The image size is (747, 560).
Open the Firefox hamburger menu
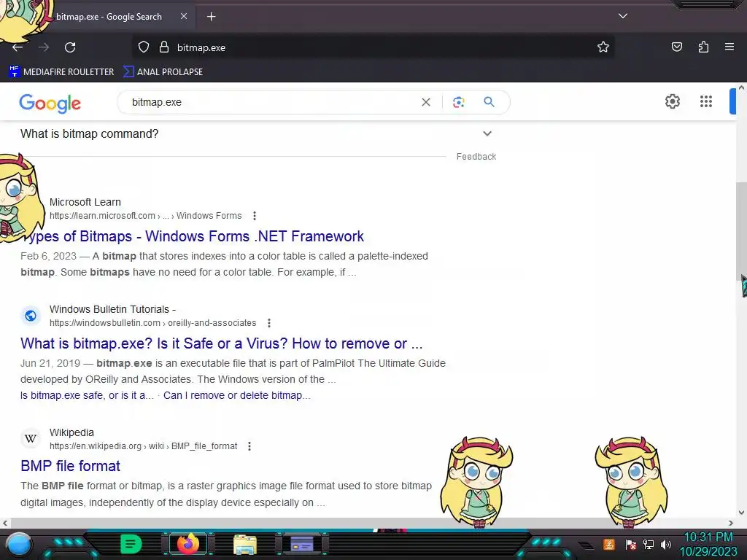click(x=729, y=47)
